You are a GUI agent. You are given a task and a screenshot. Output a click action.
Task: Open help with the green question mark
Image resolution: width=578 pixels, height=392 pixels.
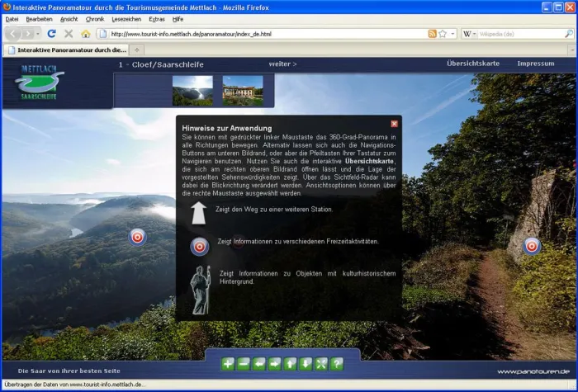(x=337, y=363)
